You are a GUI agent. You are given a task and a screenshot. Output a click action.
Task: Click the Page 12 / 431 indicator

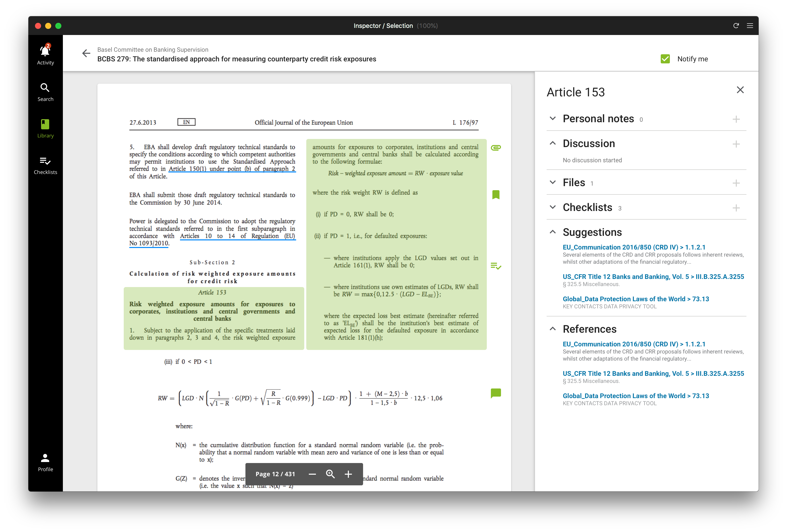(x=275, y=474)
